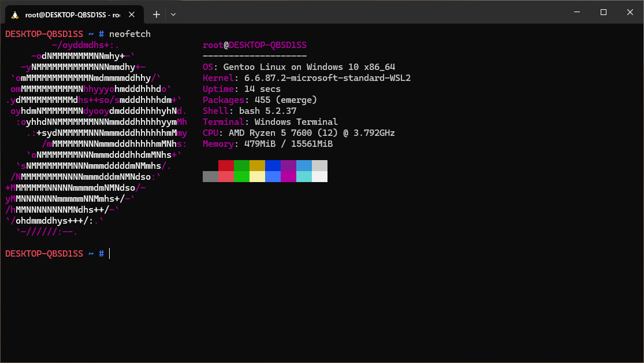
Task: Click the Linux penguin tab icon
Action: point(15,15)
